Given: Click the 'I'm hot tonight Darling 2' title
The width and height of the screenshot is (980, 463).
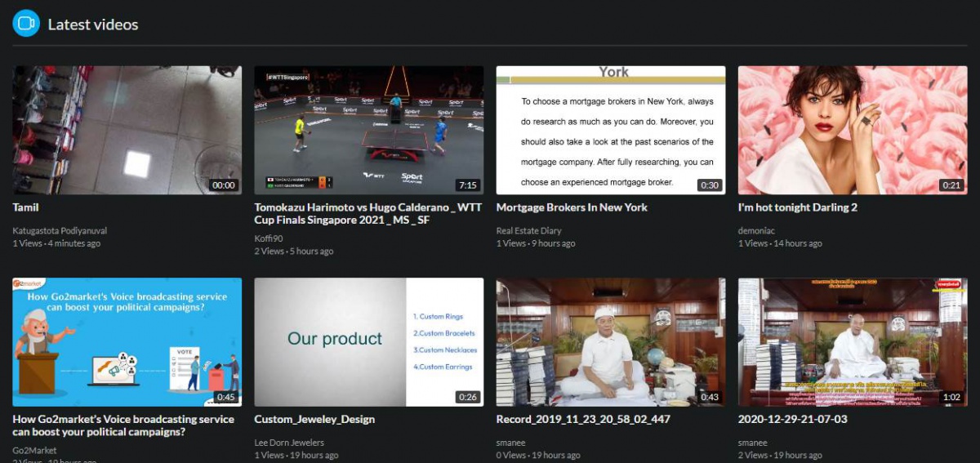Looking at the screenshot, I should tap(797, 207).
